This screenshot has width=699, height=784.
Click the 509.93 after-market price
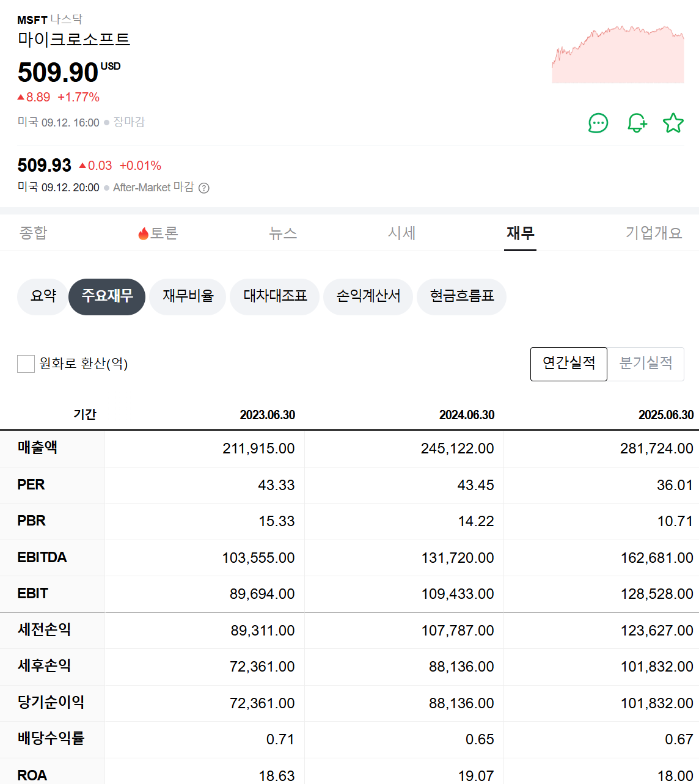click(45, 166)
